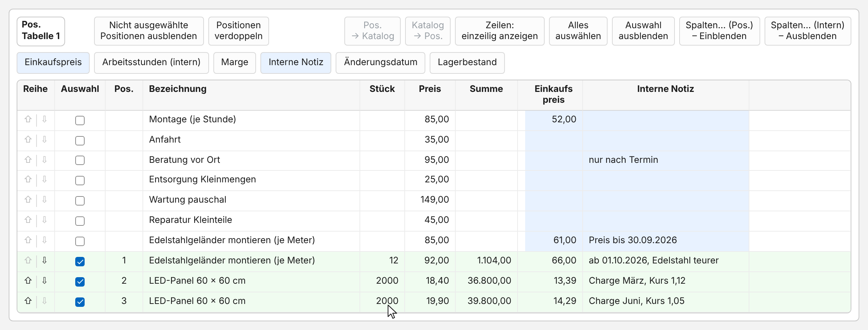Move the Anfahrt row down
Screen dimensions: 868x330
(x=44, y=140)
